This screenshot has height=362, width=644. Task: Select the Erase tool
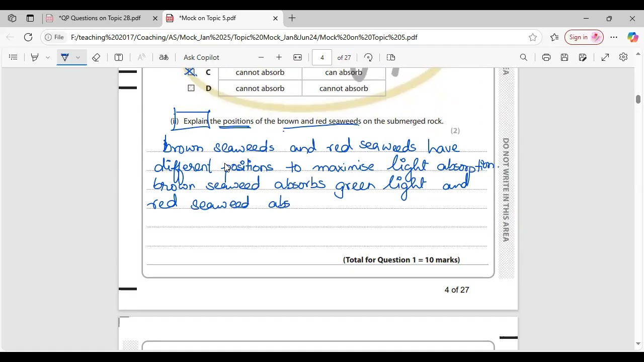pos(96,57)
